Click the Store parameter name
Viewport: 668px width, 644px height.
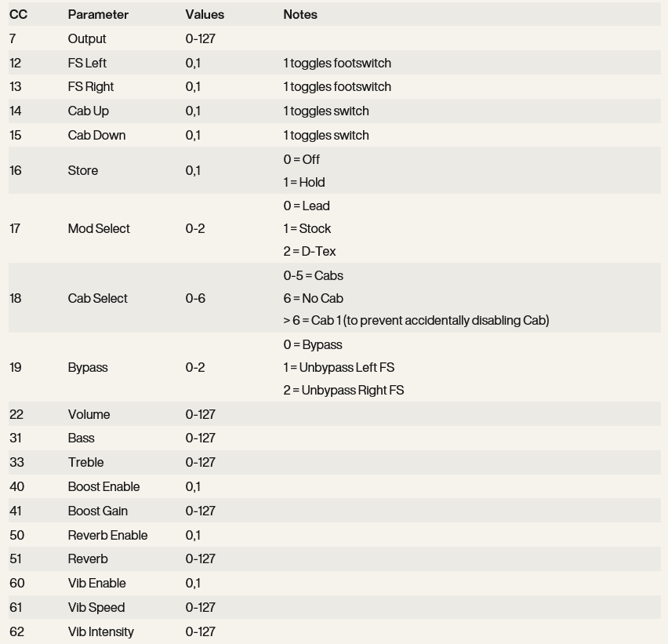(83, 171)
